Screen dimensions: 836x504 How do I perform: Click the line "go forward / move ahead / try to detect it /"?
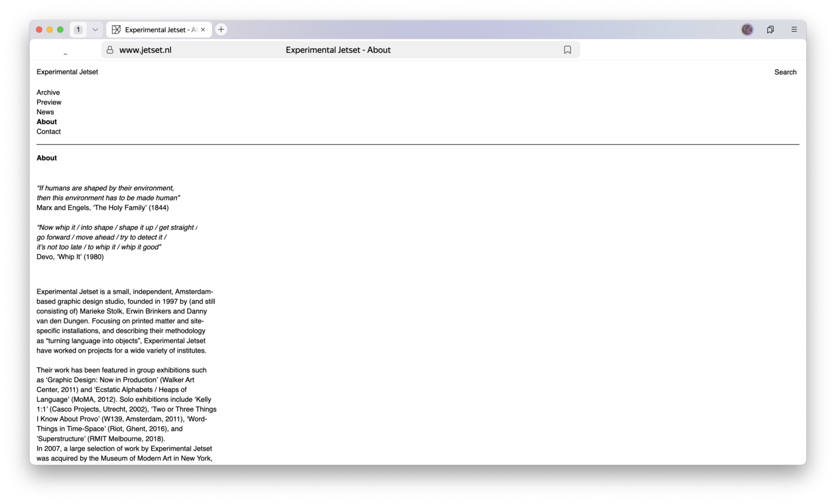(x=102, y=237)
